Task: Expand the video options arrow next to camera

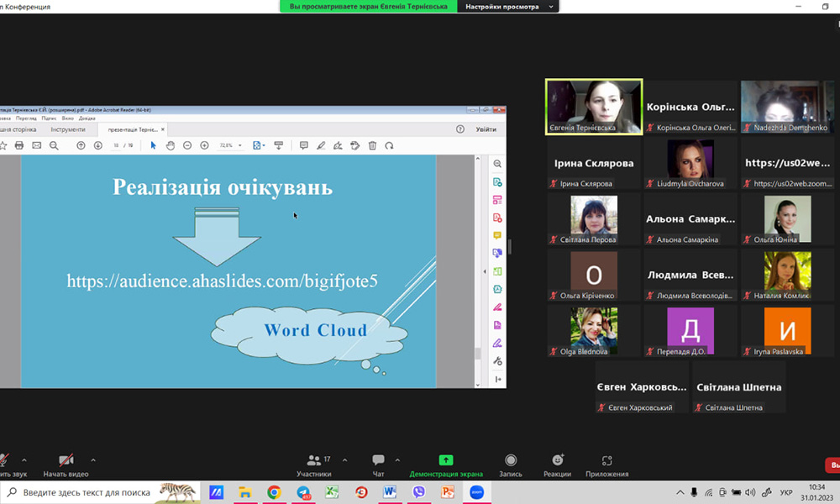Action: pos(92,460)
